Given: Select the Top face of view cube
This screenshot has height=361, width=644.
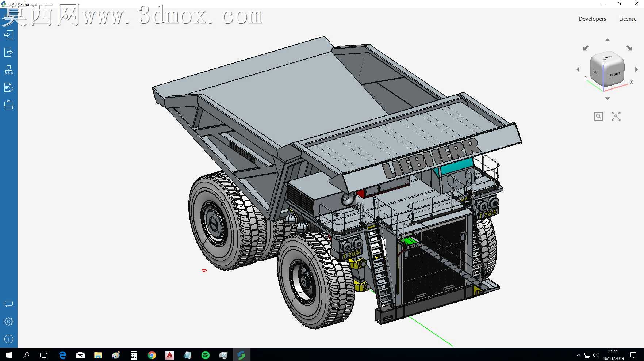Looking at the screenshot, I should click(x=607, y=58).
